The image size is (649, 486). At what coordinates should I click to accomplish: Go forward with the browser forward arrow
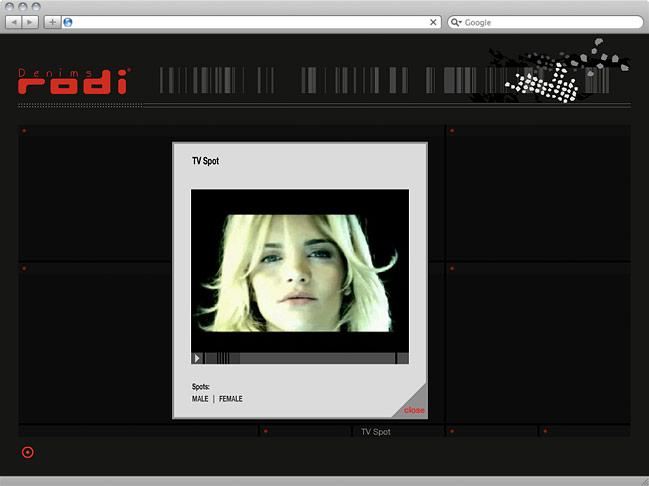(31, 22)
